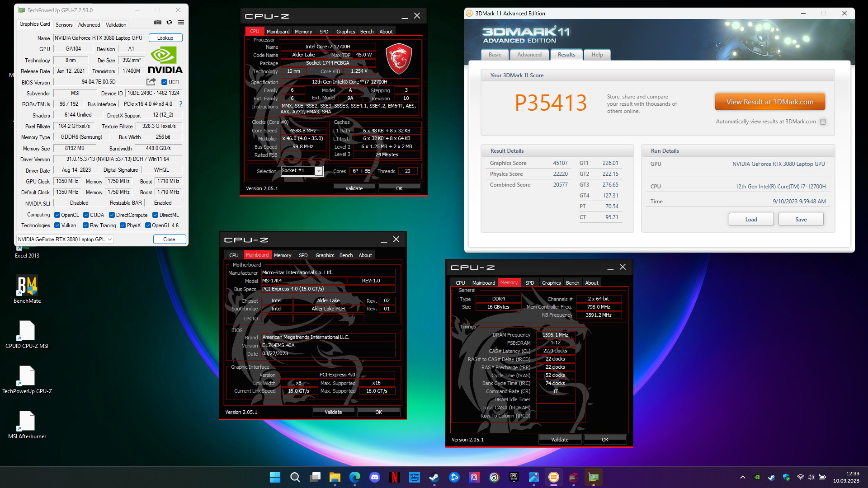868x488 pixels.
Task: Click the Windows Security tray icon
Action: (786, 477)
